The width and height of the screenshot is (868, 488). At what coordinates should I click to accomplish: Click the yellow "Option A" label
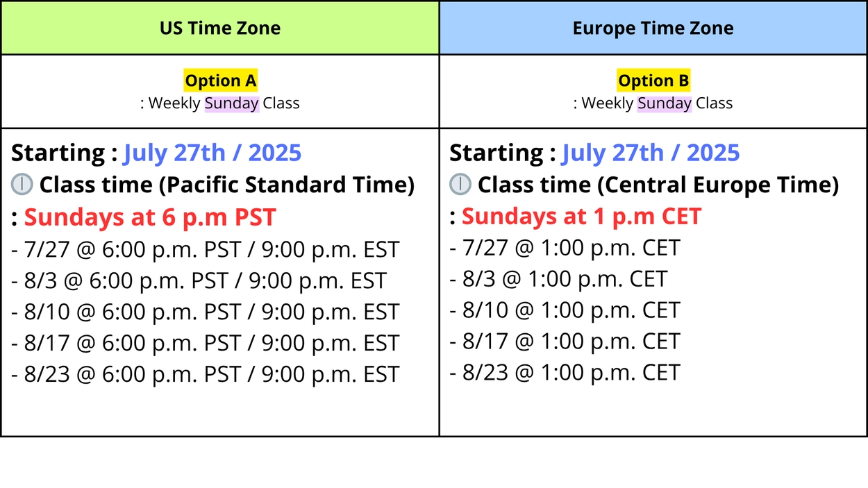[220, 81]
